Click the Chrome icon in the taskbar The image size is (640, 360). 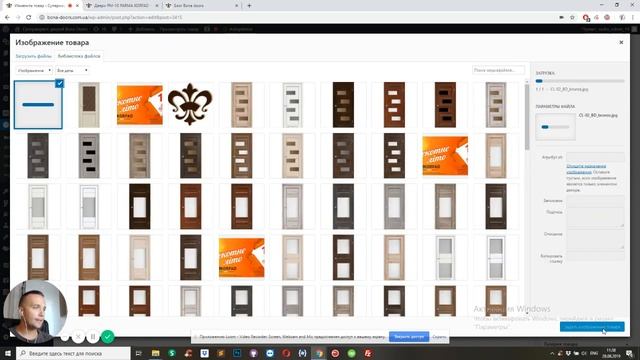click(319, 353)
